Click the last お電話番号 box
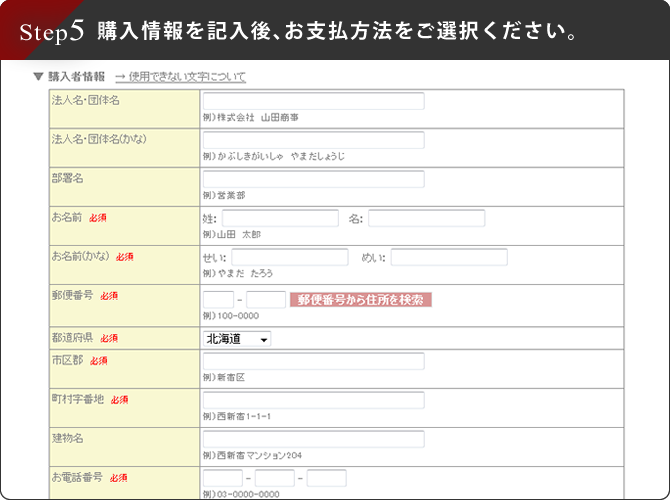 point(326,478)
